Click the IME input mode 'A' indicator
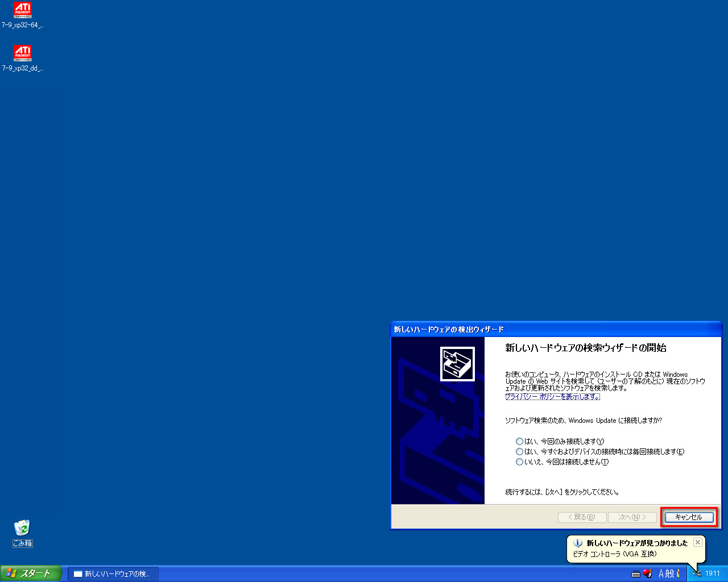Viewport: 728px width, 582px height. pos(661,573)
